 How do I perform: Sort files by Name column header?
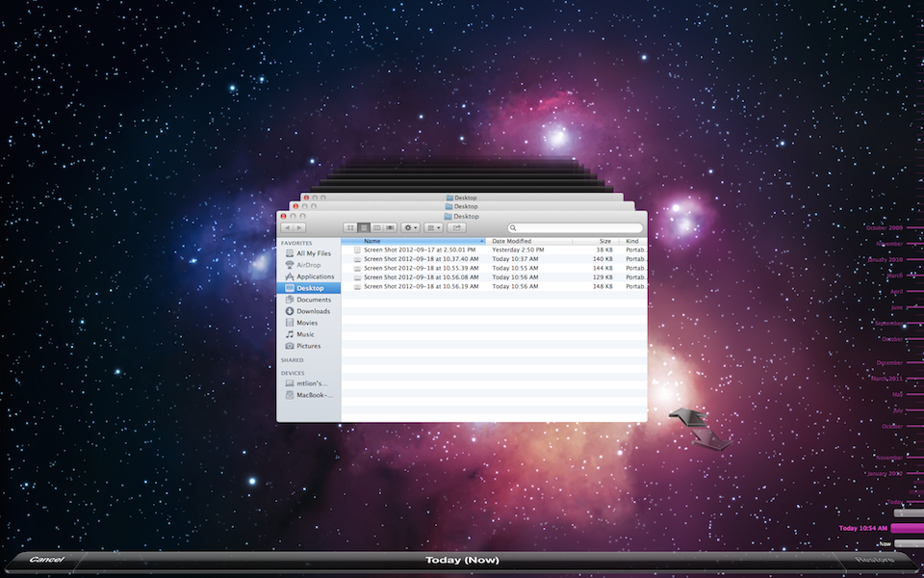[x=413, y=241]
